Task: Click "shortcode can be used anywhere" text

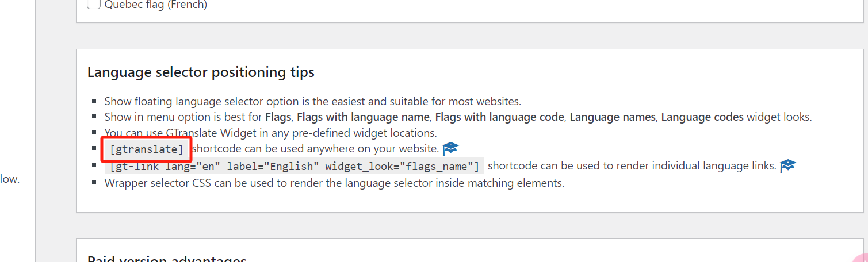Action: pos(315,149)
